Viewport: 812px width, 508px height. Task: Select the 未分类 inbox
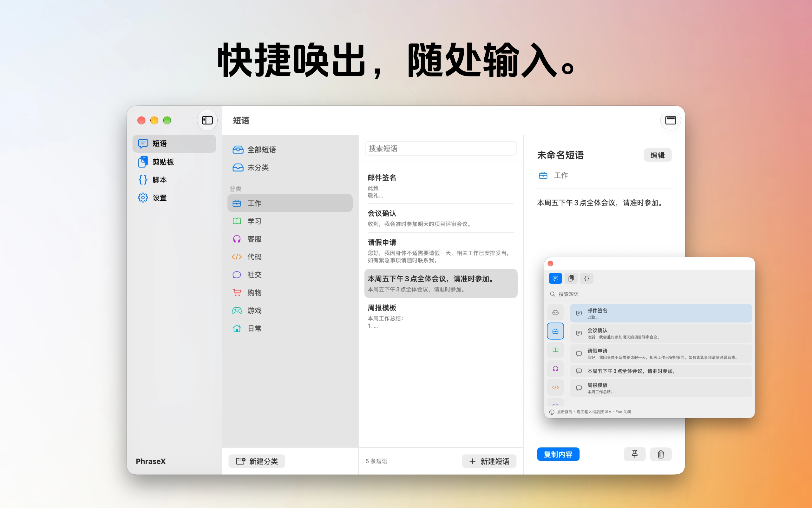click(x=290, y=167)
